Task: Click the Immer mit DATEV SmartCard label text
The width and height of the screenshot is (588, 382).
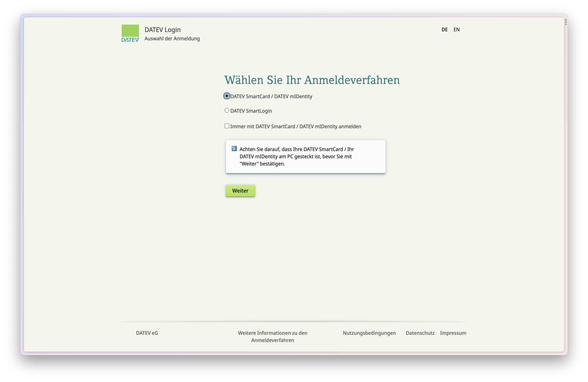Action: [295, 127]
